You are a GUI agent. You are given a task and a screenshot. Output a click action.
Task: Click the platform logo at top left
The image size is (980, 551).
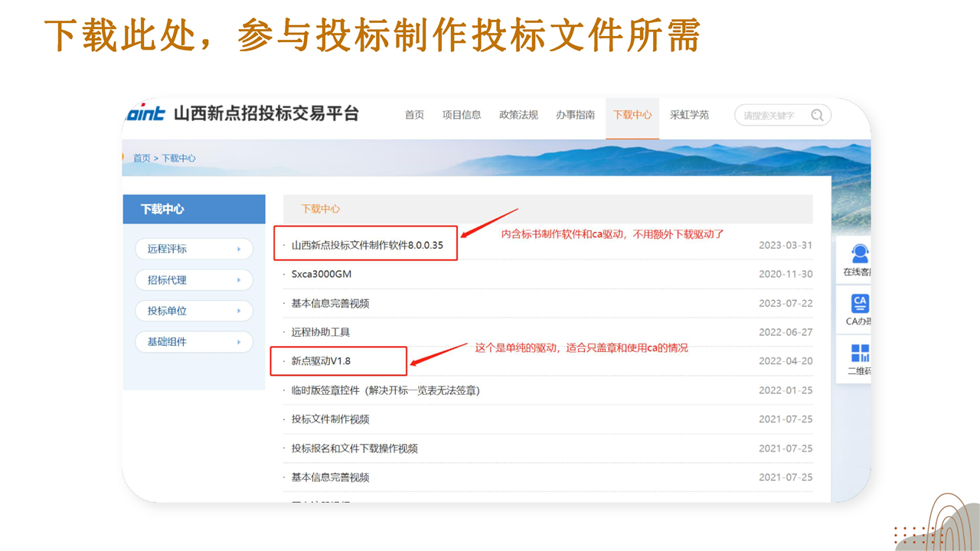(x=145, y=114)
